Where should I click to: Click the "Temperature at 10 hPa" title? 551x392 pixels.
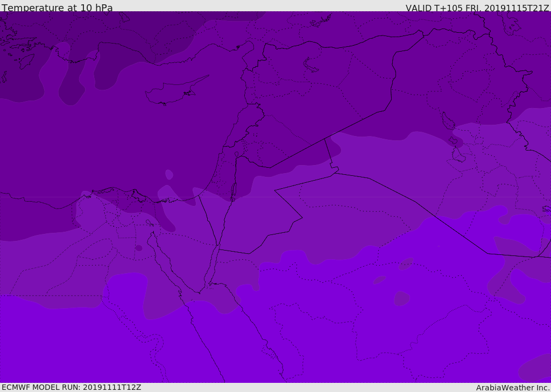(x=57, y=8)
